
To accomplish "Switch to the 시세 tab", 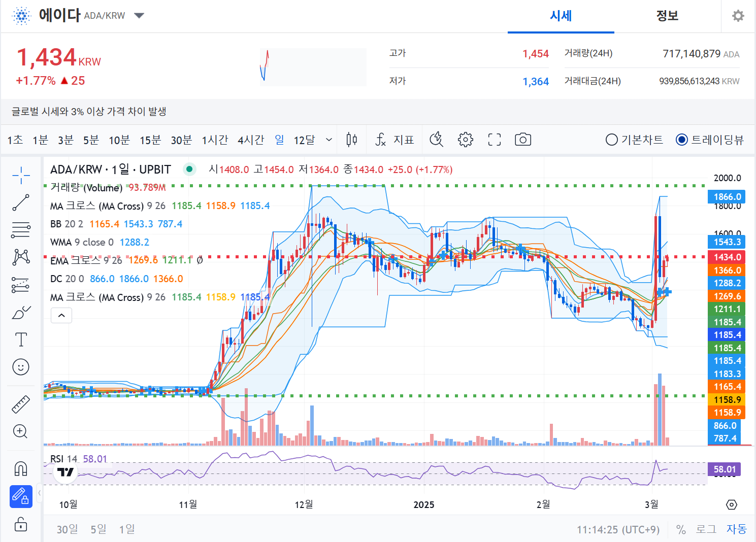I will point(561,16).
